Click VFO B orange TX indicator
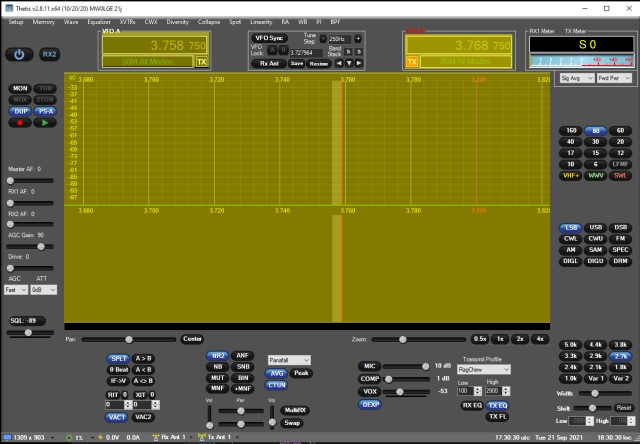The width and height of the screenshot is (640, 444). pyautogui.click(x=412, y=62)
